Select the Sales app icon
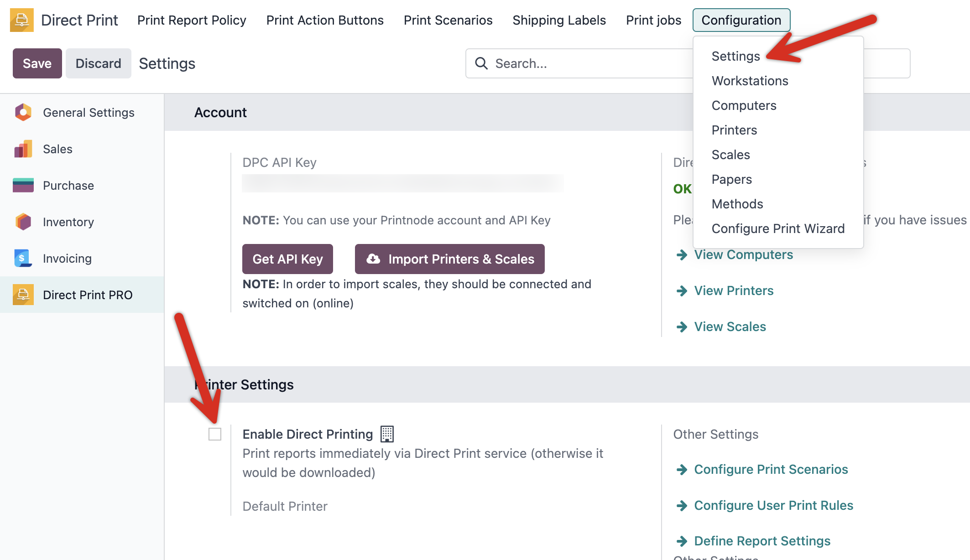Viewport: 970px width, 560px height. pos(23,149)
